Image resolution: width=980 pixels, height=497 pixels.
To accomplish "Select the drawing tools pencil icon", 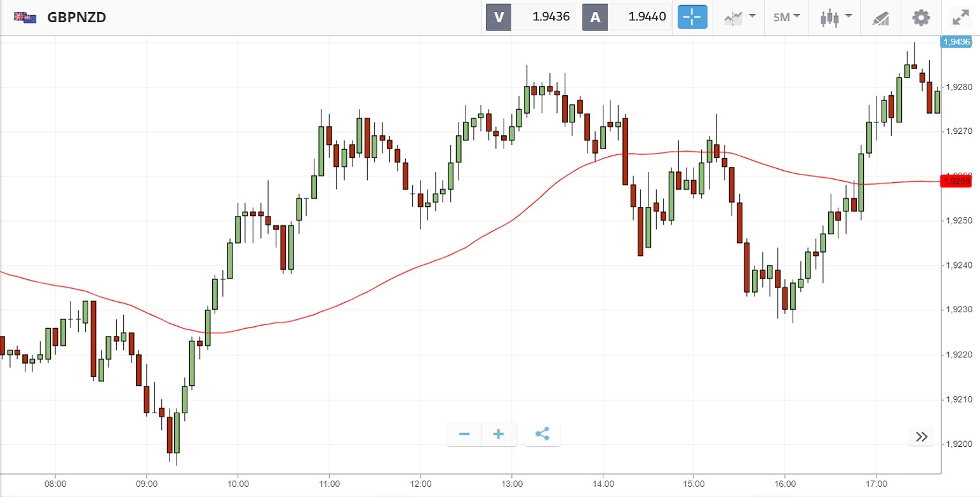I will pos(880,18).
